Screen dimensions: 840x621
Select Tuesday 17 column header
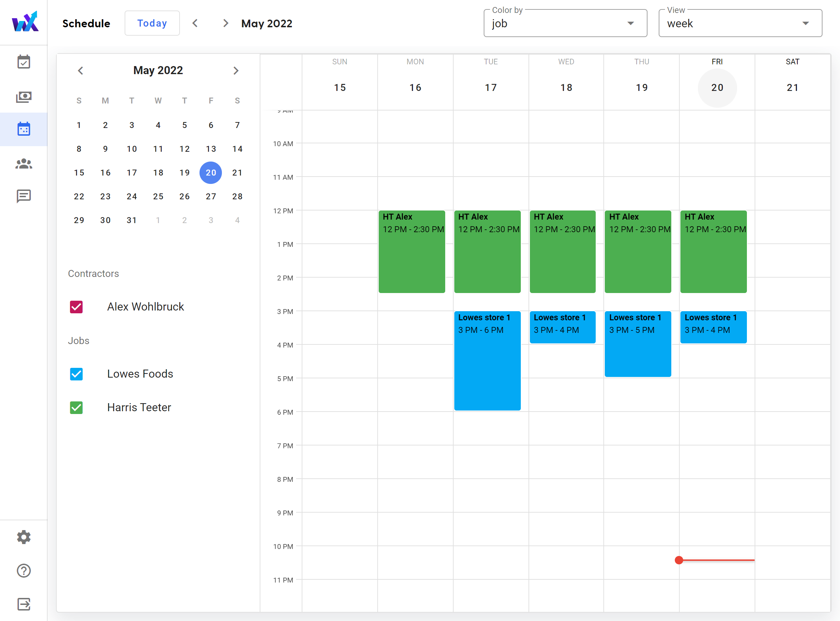pos(491,87)
